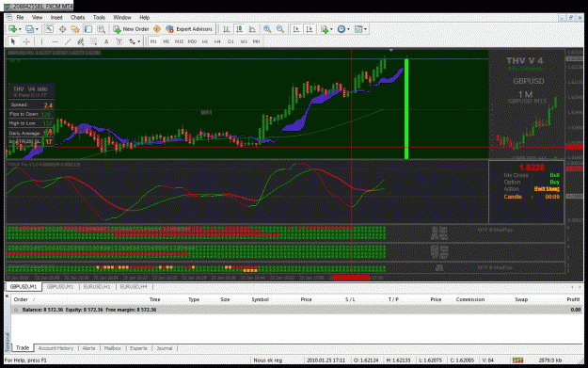Toggle Chart Shift in toolbar
588x368 pixels.
point(310,29)
